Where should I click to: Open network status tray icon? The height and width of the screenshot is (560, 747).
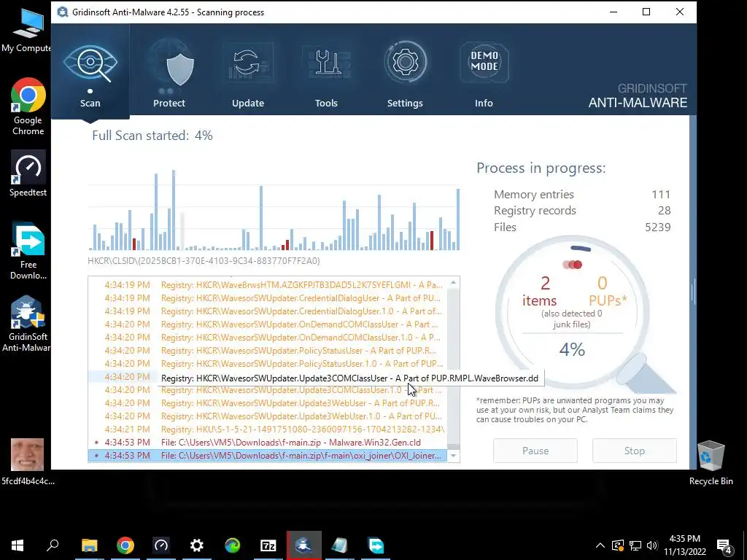click(x=635, y=545)
